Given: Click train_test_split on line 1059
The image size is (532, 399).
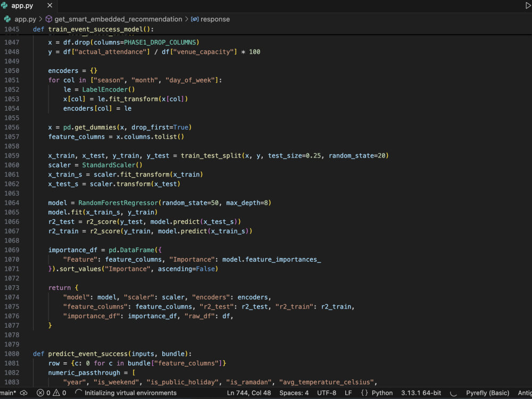Looking at the screenshot, I should [x=211, y=156].
